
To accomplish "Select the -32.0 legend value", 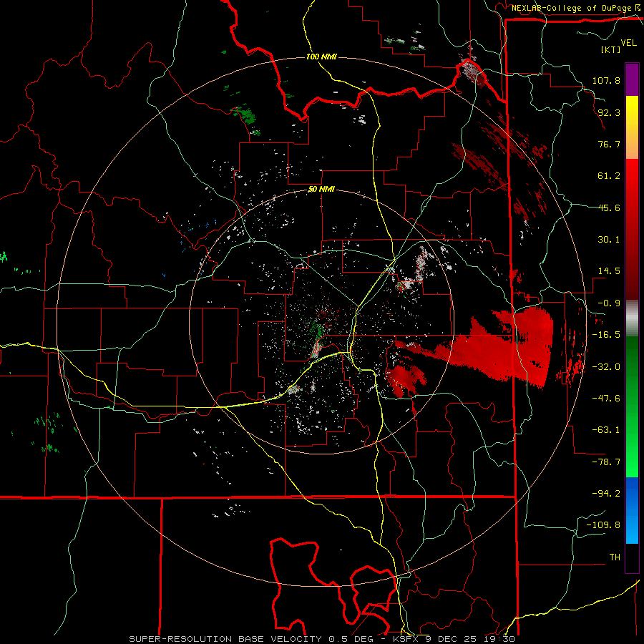I will click(x=606, y=367).
